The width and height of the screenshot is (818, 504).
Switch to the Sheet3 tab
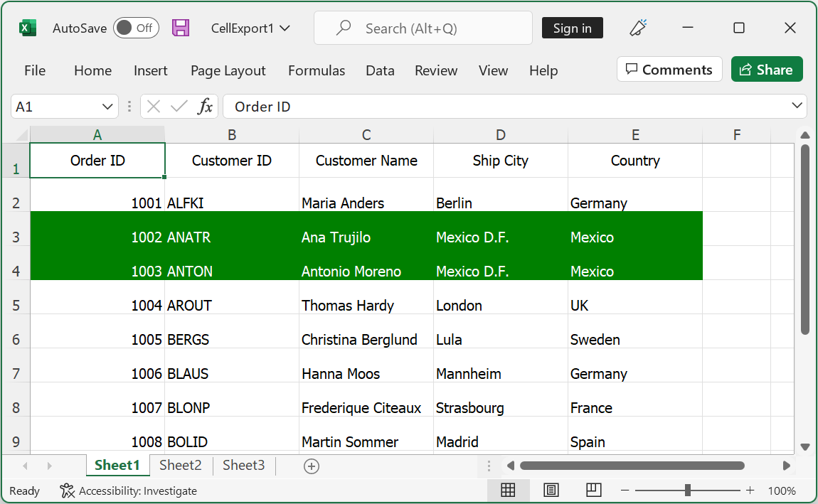[244, 465]
